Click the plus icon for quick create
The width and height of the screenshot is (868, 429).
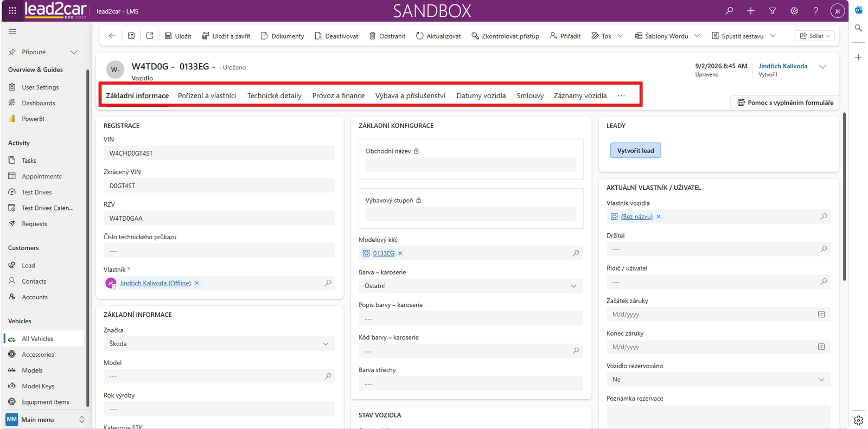tap(751, 11)
